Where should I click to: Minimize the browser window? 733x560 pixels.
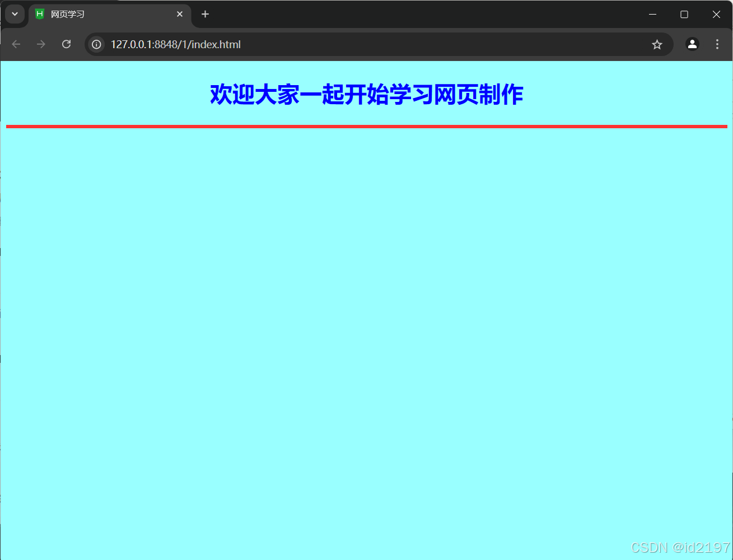coord(652,14)
